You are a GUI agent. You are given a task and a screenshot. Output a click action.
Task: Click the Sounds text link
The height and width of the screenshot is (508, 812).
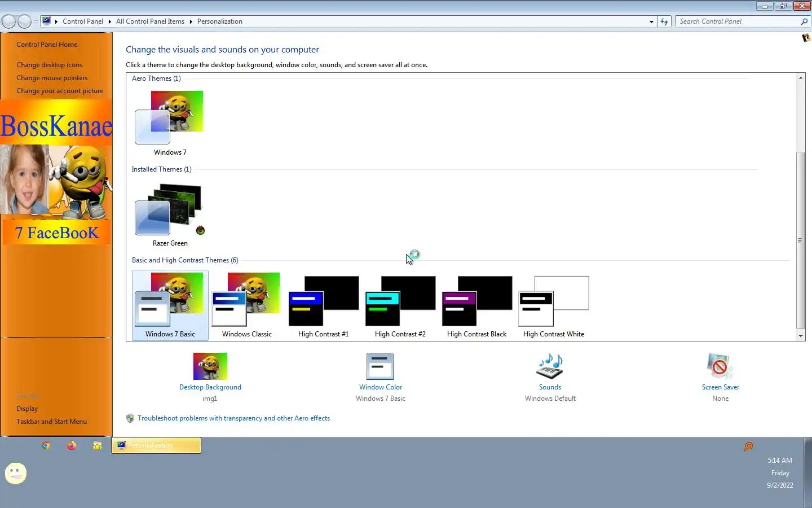[550, 387]
